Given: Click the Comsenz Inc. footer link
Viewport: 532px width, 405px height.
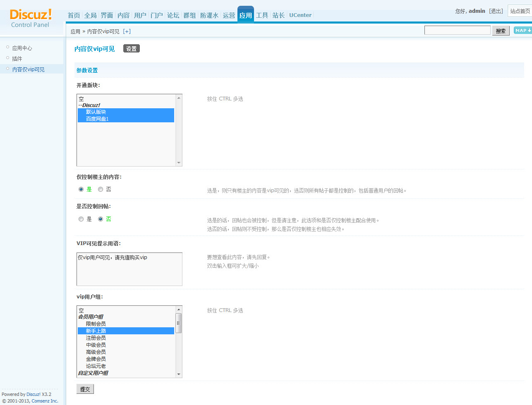Looking at the screenshot, I should (45, 401).
